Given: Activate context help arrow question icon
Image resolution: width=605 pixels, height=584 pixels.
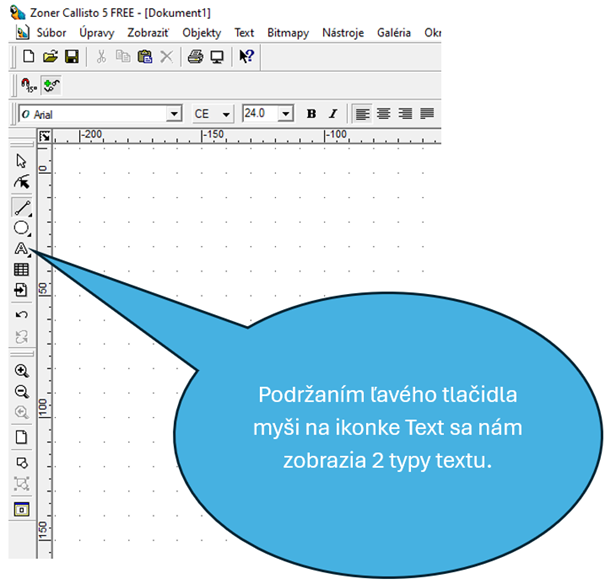Looking at the screenshot, I should (x=247, y=56).
